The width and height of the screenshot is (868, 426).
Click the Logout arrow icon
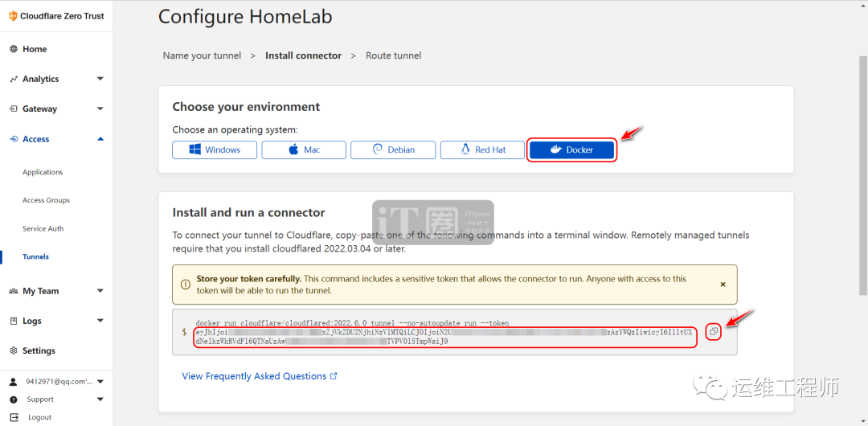(14, 417)
